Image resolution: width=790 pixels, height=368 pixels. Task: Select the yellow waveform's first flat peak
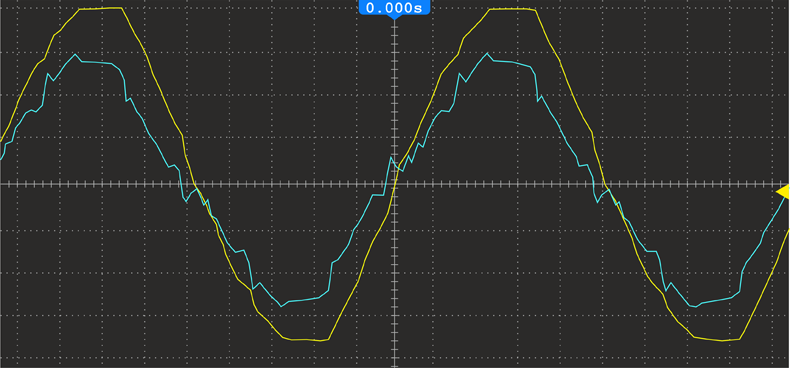[x=101, y=9]
